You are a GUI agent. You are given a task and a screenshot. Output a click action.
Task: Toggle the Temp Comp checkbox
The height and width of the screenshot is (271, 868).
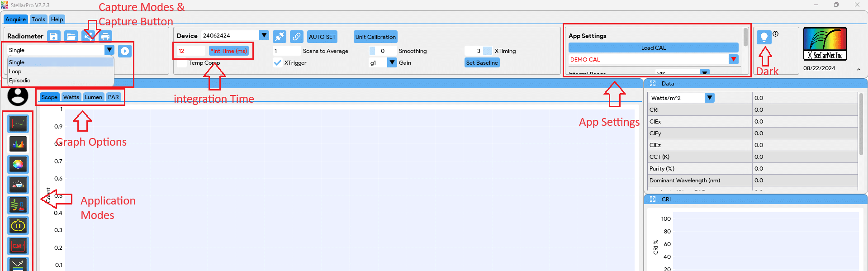coord(181,63)
